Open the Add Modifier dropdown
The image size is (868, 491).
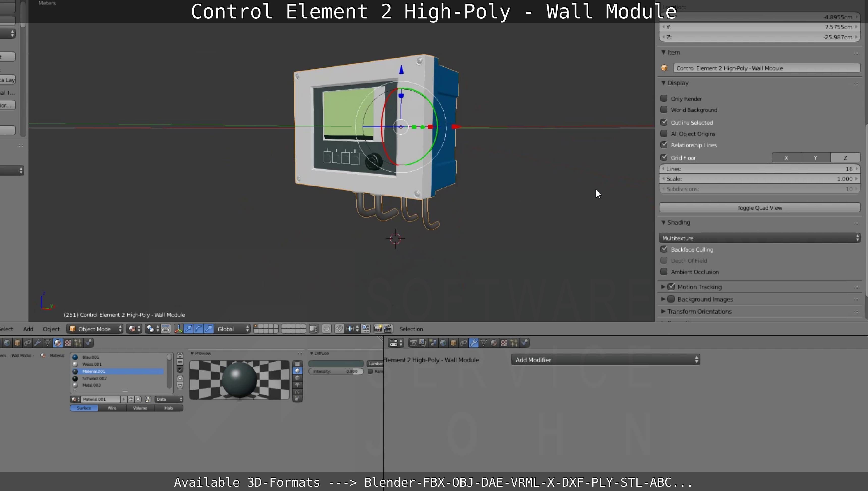(606, 359)
